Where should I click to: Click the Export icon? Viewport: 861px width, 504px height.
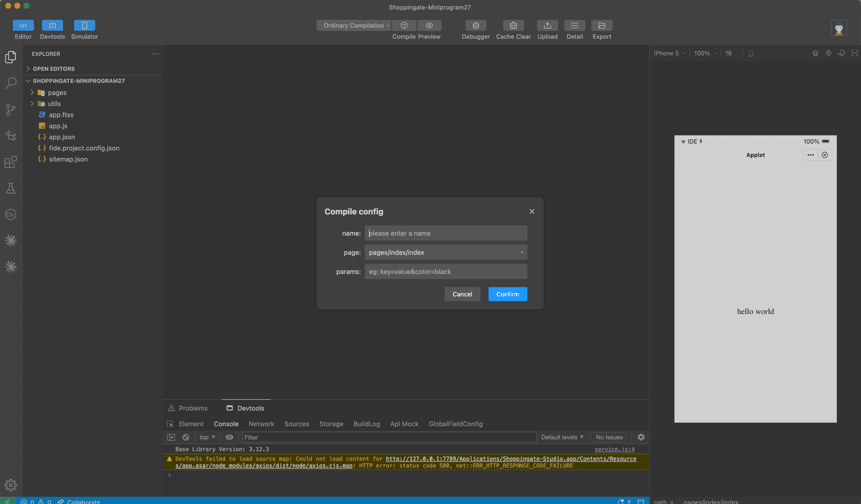pyautogui.click(x=602, y=25)
